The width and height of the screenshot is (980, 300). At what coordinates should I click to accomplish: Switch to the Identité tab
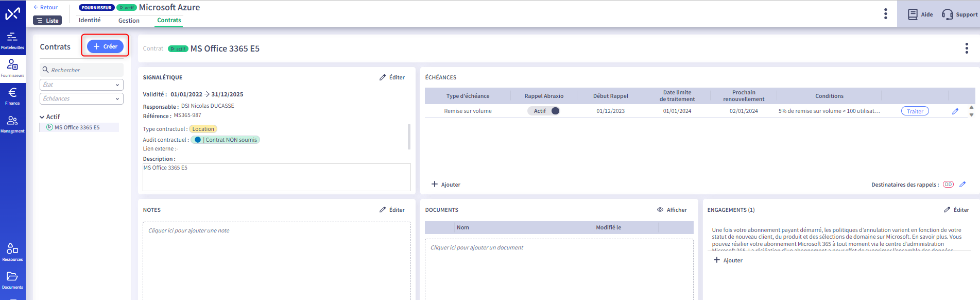click(90, 20)
